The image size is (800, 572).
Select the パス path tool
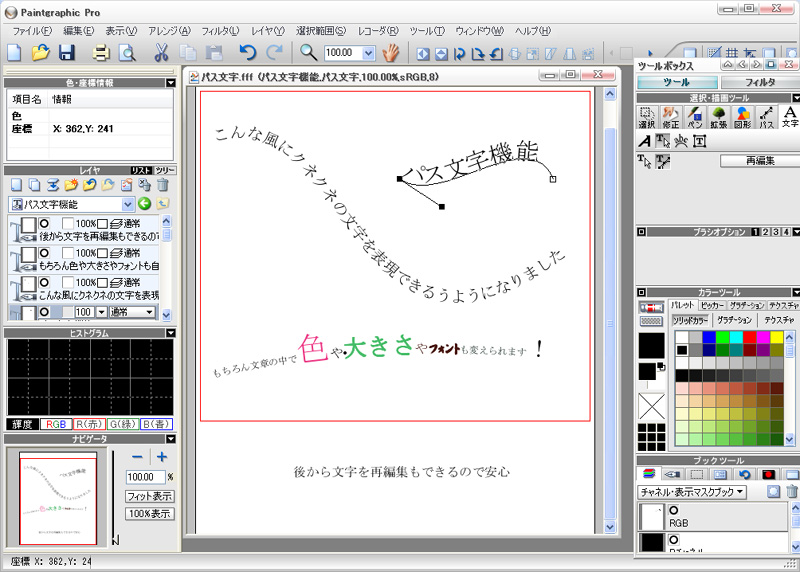[766, 118]
